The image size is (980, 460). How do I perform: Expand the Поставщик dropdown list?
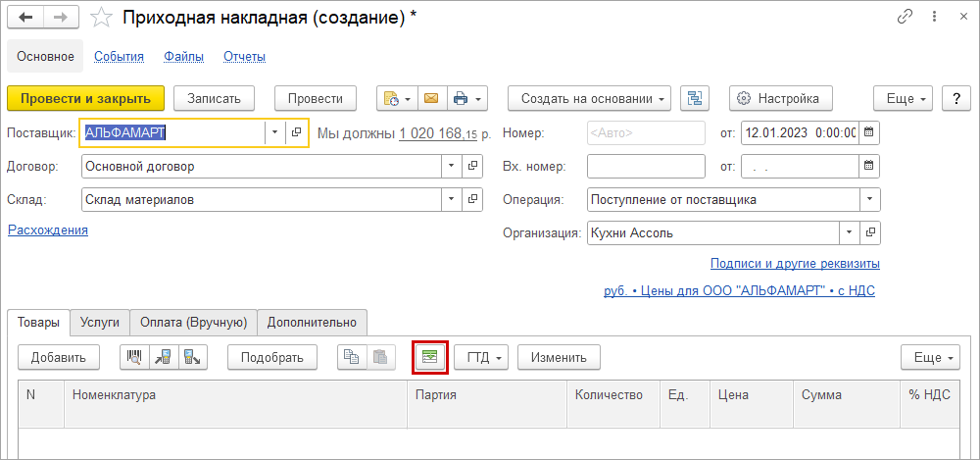(x=274, y=131)
